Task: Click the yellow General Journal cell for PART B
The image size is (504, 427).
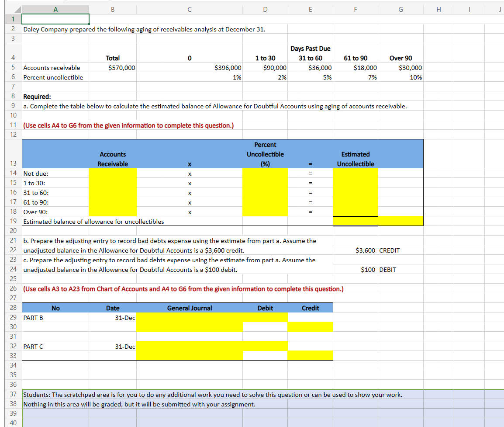Action: [190, 317]
